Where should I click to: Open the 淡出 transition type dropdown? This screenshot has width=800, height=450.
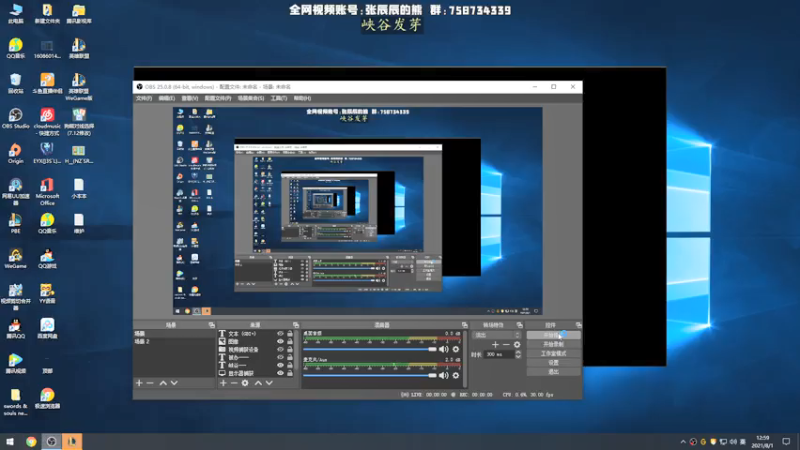[x=496, y=335]
